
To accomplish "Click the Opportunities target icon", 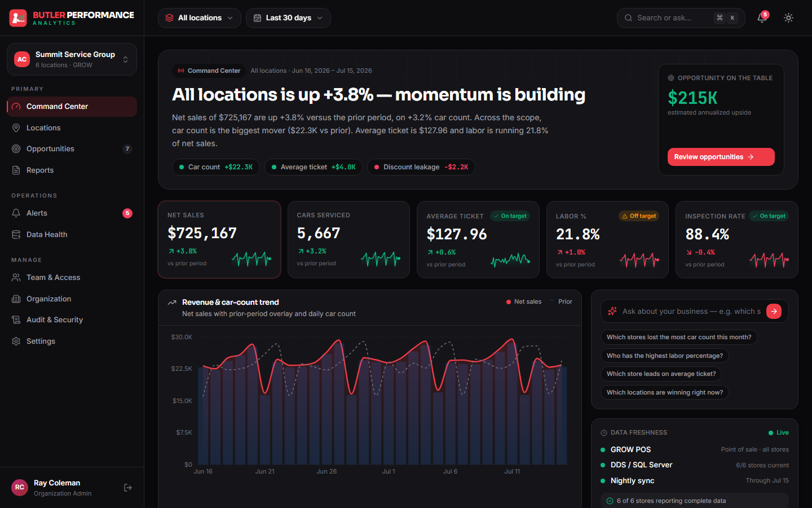I will click(x=16, y=149).
